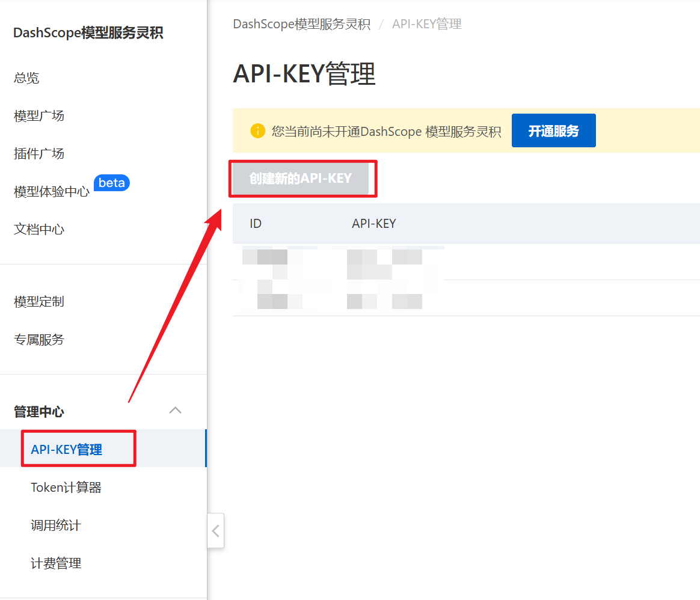The image size is (700, 600).
Task: Click the DashScope模型服务灵积 breadcrumb link
Action: tap(302, 24)
